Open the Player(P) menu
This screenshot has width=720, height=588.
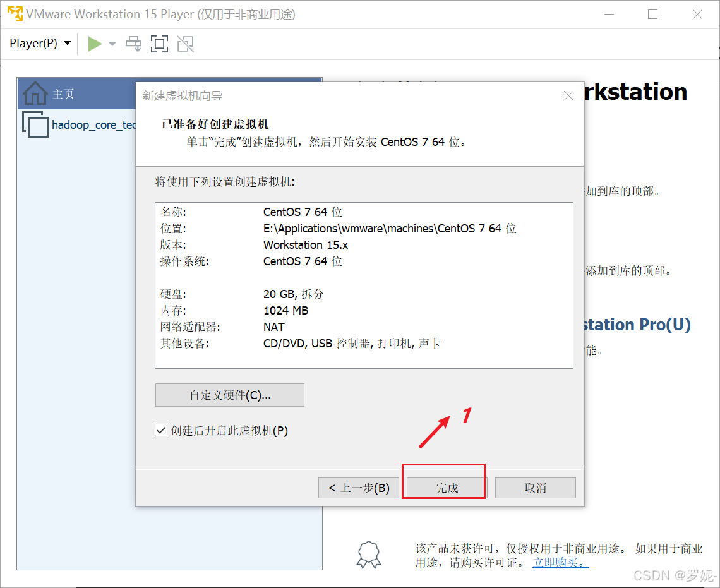[40, 44]
